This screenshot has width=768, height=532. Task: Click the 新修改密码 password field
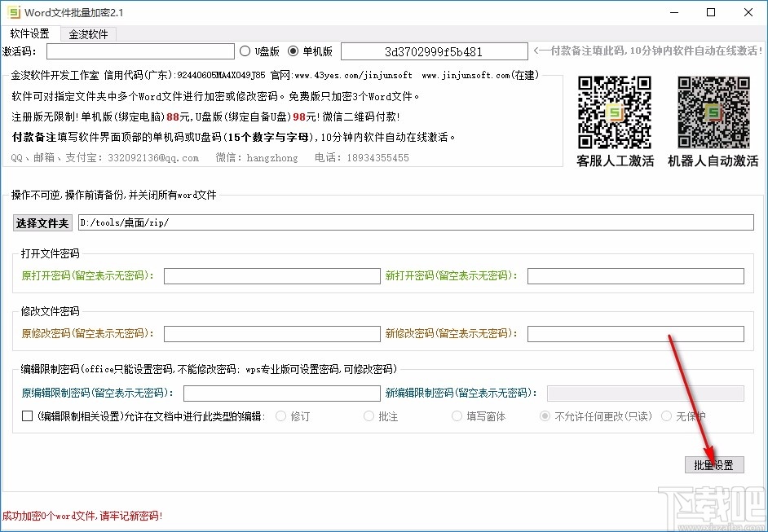point(635,334)
